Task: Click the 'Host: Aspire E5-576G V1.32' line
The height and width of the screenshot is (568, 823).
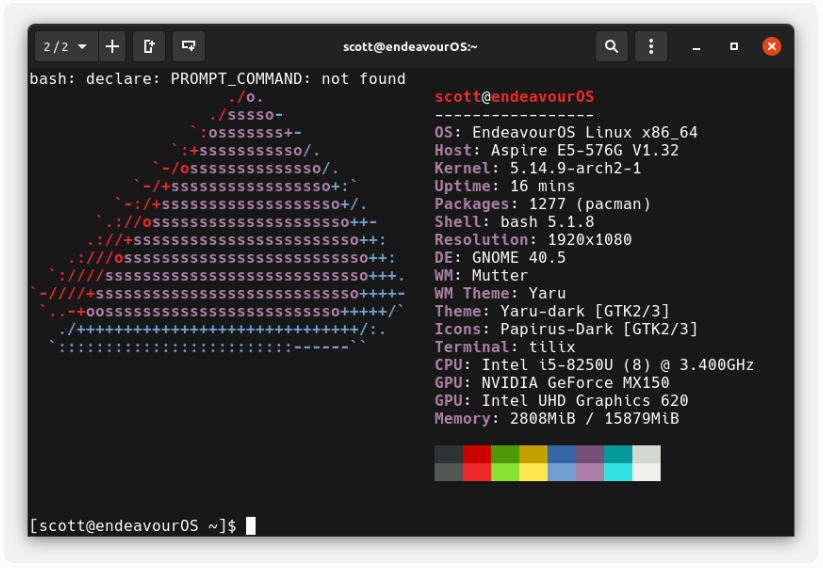Action: 557,150
